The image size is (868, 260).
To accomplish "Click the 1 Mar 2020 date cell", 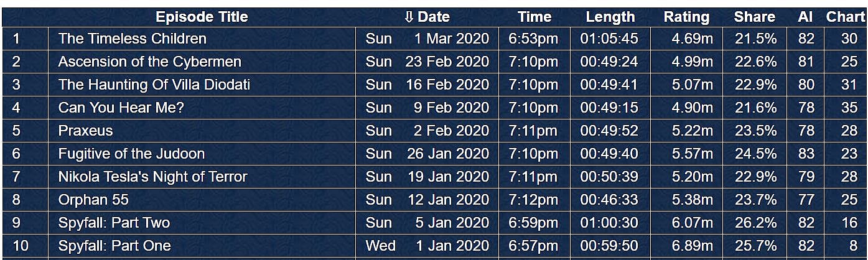I will (x=451, y=39).
